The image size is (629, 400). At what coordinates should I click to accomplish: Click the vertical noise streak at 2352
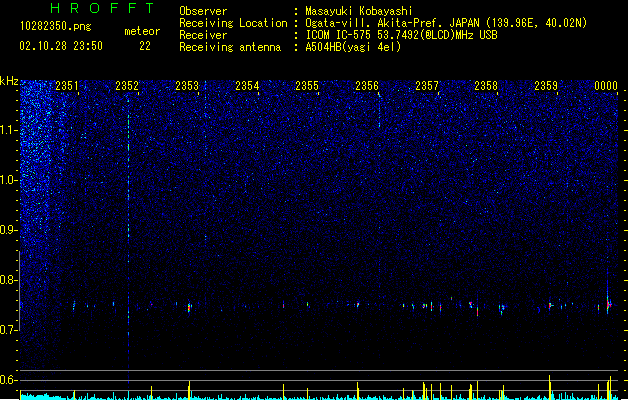[128, 241]
